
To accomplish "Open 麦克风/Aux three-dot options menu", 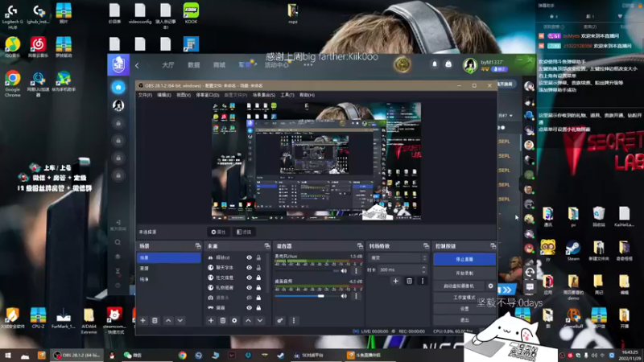I will click(356, 271).
